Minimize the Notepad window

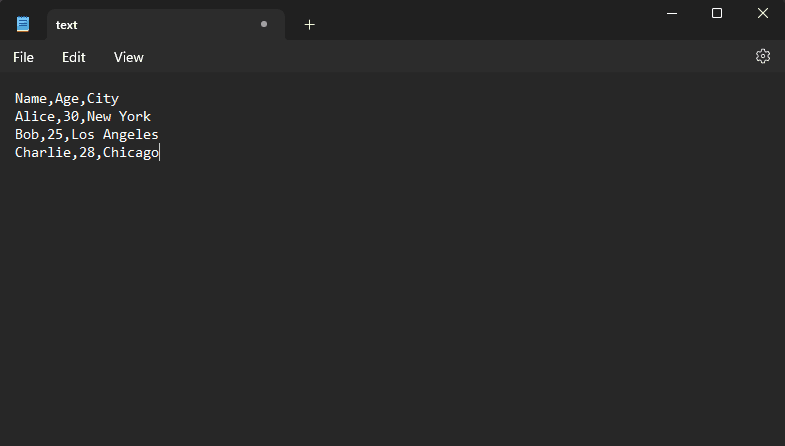[672, 13]
